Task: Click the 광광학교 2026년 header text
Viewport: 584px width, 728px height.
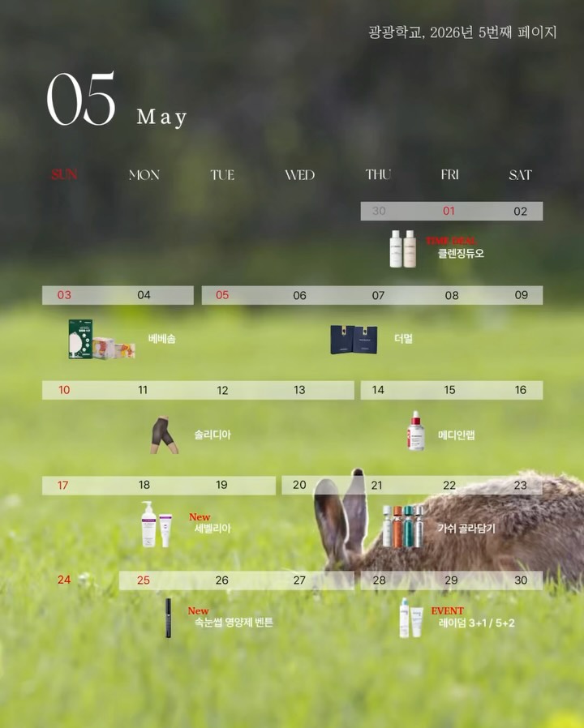Action: coord(462,33)
